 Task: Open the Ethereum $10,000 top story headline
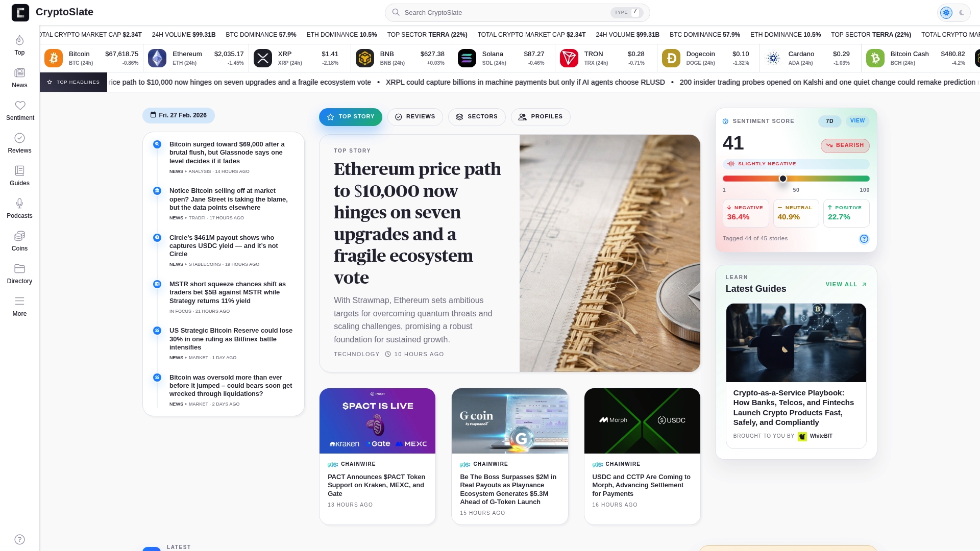tap(417, 223)
